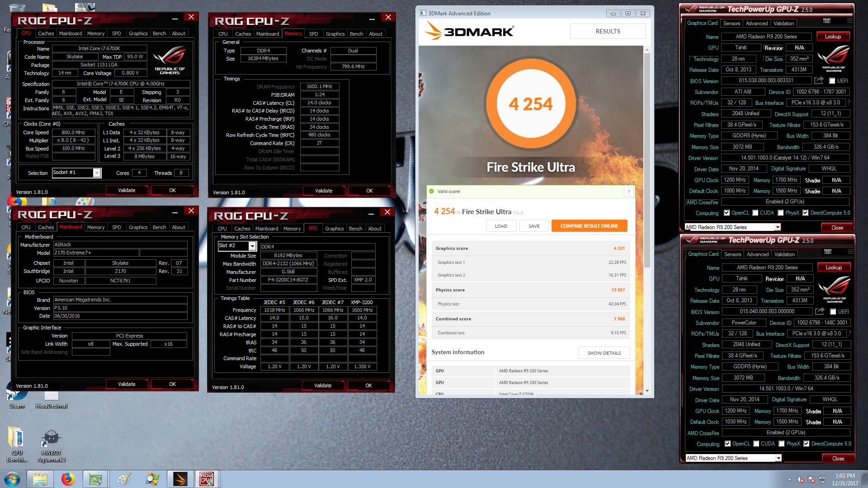
Task: Click the taskbar clock showing 1:02 PM
Action: tap(845, 479)
